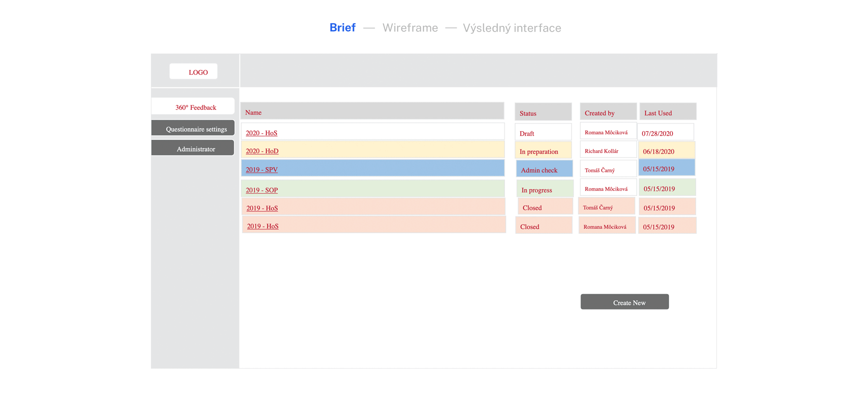Select the 05/15/2019 date in the 2019 - SPV row
Screen dimensions: 868x417
[667, 167]
